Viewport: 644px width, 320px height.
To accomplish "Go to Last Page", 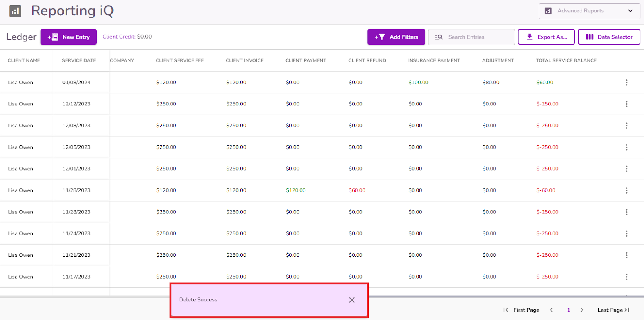I will pyautogui.click(x=613, y=310).
